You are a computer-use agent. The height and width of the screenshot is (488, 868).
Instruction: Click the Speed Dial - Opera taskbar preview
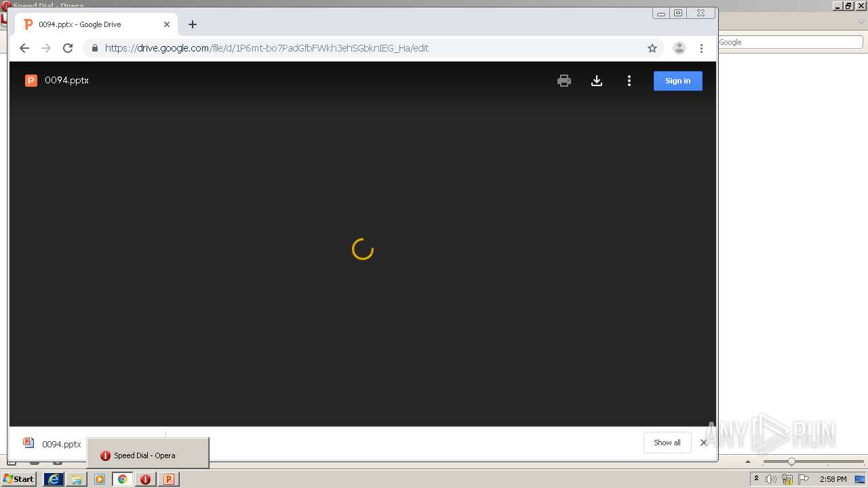[148, 453]
